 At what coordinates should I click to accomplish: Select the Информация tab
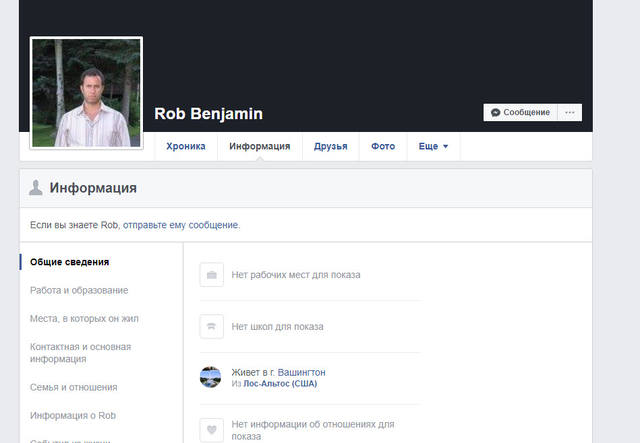pyautogui.click(x=260, y=146)
